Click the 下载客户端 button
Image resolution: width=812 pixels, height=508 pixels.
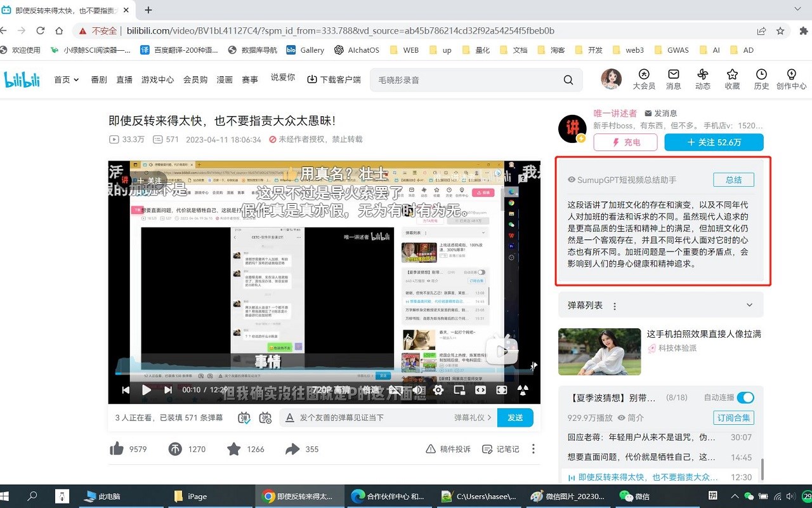tap(334, 80)
